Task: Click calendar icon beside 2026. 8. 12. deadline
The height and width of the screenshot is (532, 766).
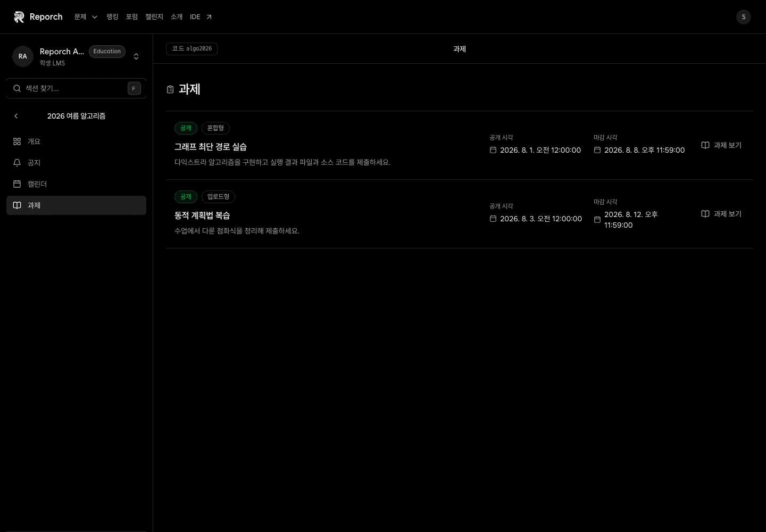Action: coord(597,220)
